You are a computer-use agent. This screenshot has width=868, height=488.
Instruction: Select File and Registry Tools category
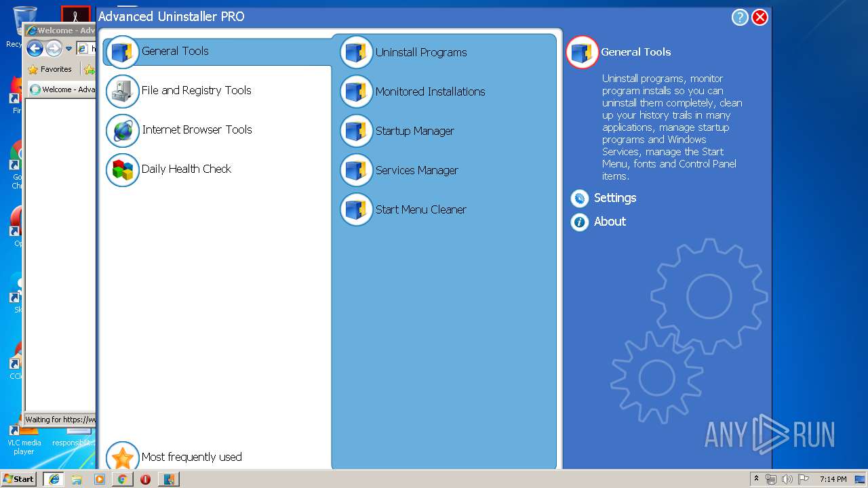click(x=197, y=90)
